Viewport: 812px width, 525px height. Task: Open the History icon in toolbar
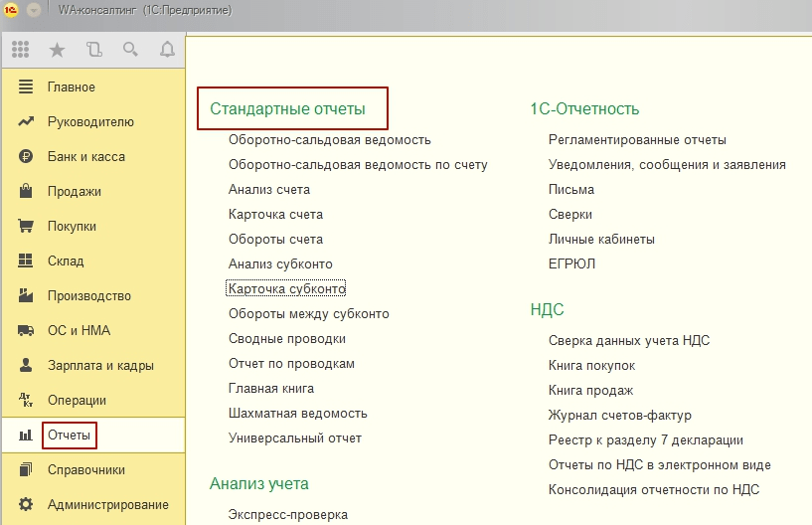pyautogui.click(x=93, y=49)
